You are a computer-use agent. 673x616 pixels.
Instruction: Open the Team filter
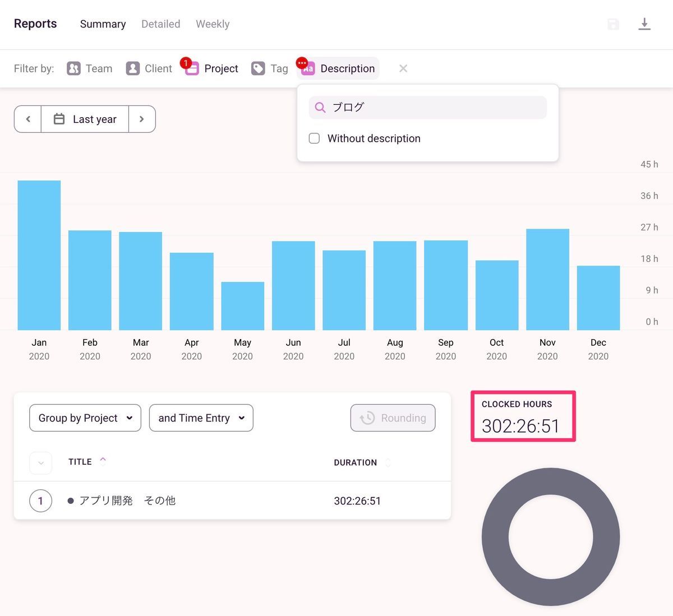[90, 68]
